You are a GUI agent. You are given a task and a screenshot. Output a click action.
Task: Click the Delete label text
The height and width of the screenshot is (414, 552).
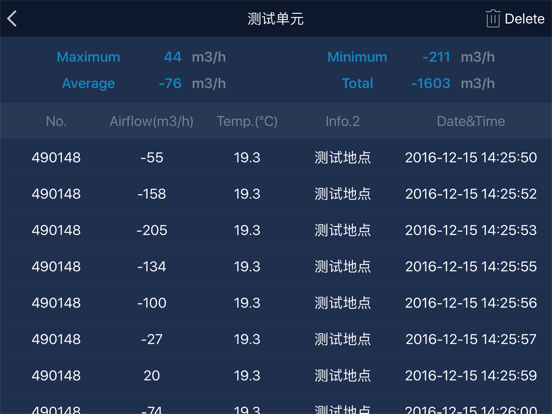525,19
